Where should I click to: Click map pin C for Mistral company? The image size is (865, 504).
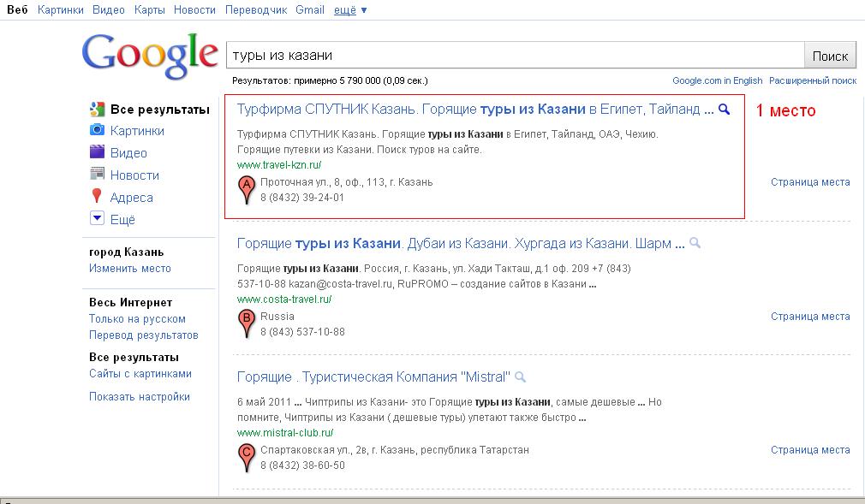tap(246, 451)
